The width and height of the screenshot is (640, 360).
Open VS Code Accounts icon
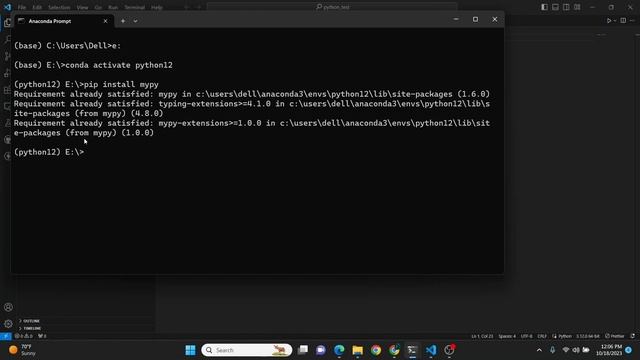[8, 307]
